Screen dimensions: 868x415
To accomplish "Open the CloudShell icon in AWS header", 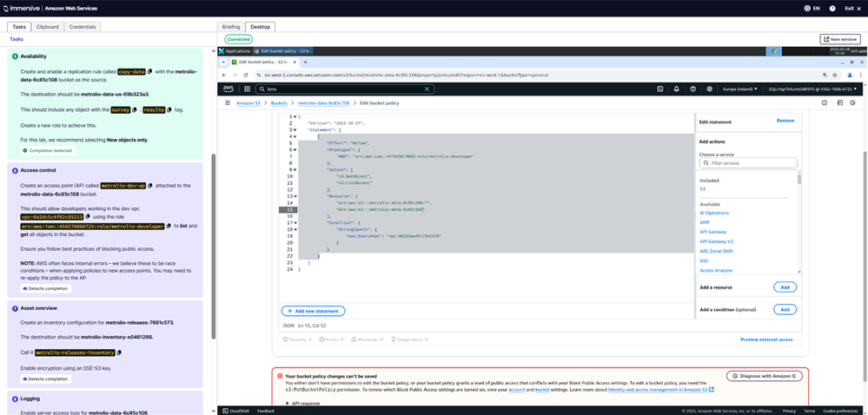I will (659, 89).
